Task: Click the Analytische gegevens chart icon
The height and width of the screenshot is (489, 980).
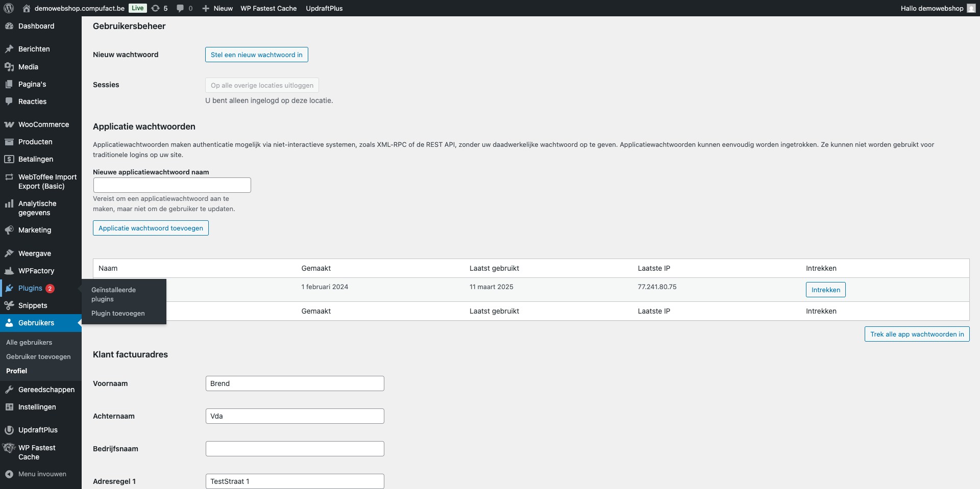Action: coord(9,203)
